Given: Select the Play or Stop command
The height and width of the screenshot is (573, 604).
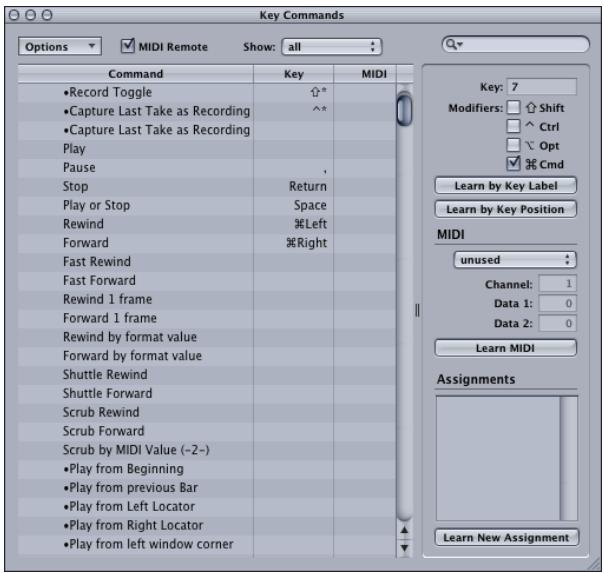Looking at the screenshot, I should 206,205.
